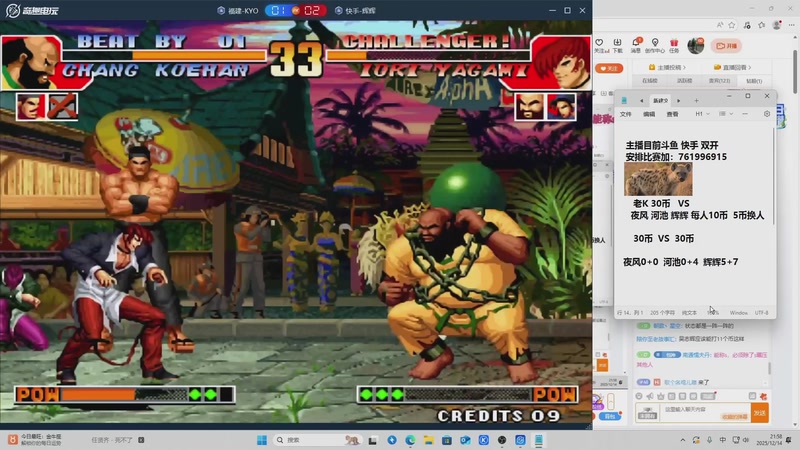This screenshot has height=450, width=800.
Task: Click the next tab arrow in notepad
Action: click(679, 101)
